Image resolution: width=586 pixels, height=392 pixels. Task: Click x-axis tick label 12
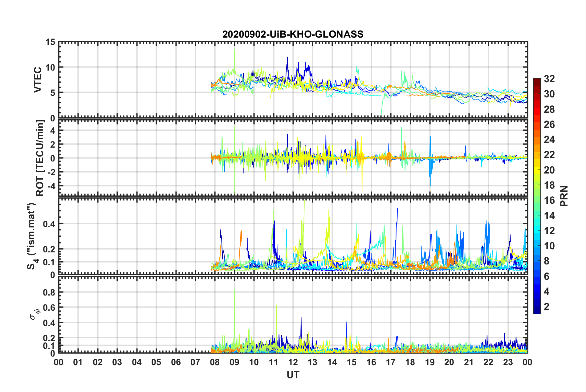[x=293, y=362]
